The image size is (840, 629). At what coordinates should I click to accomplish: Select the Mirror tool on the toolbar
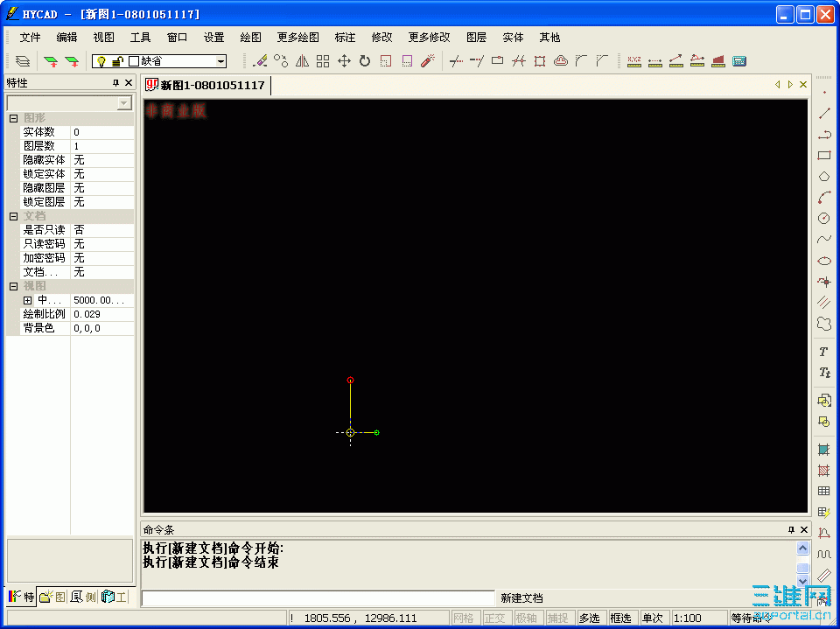304,60
